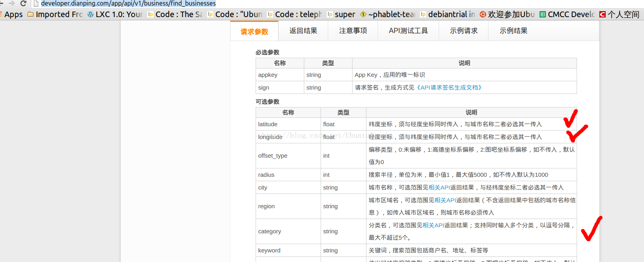This screenshot has height=262, width=644.
Task: Switch to the API测试工具 tab
Action: (408, 31)
